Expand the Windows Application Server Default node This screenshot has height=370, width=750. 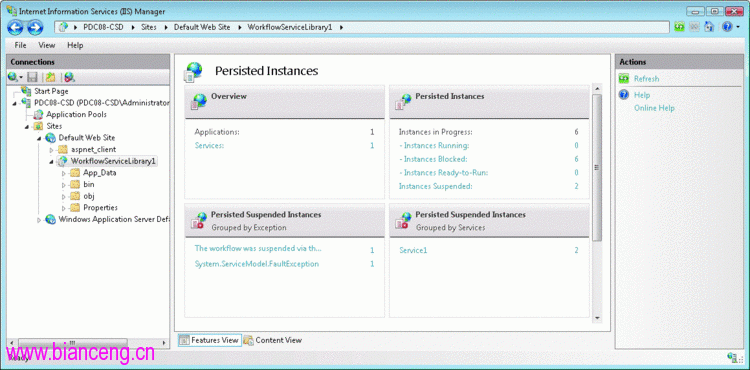pos(39,220)
